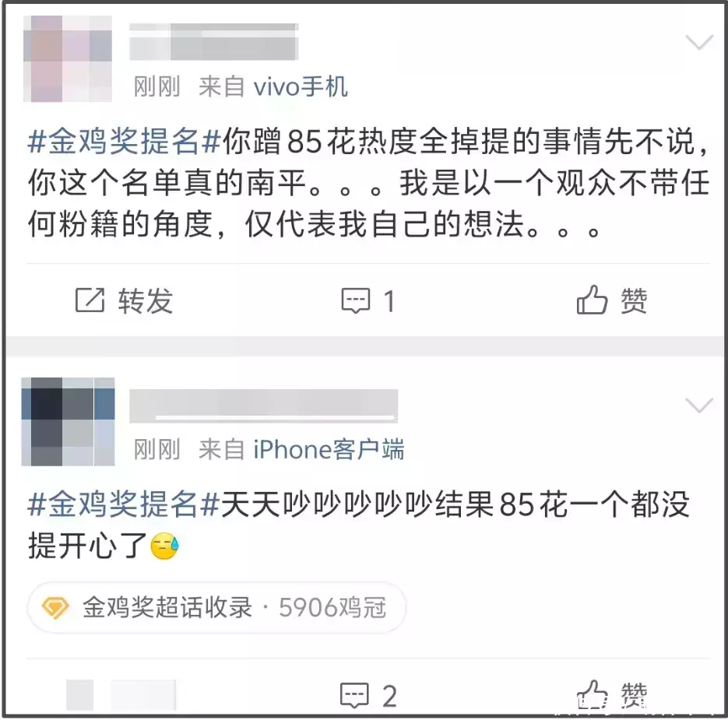Open #金鸡奖提名# hashtag in second post
Screen dimensions: 728x720
pos(124,504)
